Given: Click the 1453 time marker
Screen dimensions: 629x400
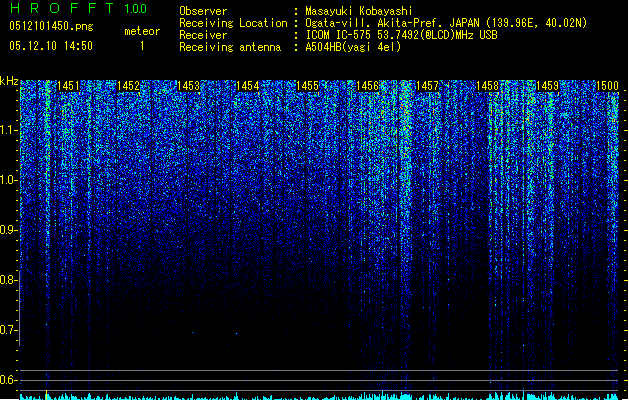Looking at the screenshot, I should [x=188, y=86].
